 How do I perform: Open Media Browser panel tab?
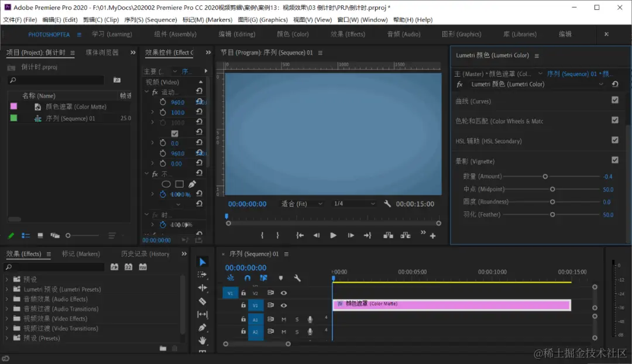click(102, 53)
